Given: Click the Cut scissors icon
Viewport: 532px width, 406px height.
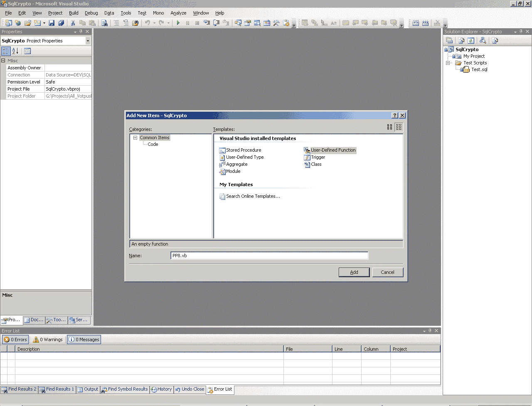Looking at the screenshot, I should point(73,23).
